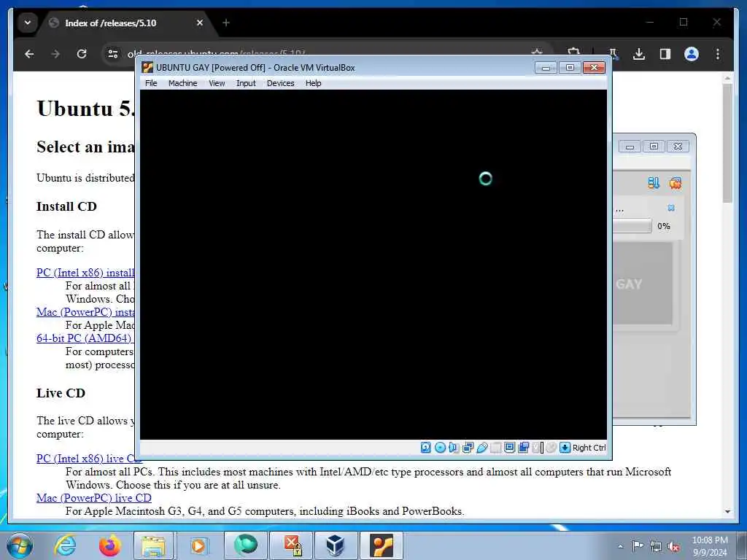Click the network adapters status icon
Image resolution: width=747 pixels, height=560 pixels.
[x=468, y=448]
